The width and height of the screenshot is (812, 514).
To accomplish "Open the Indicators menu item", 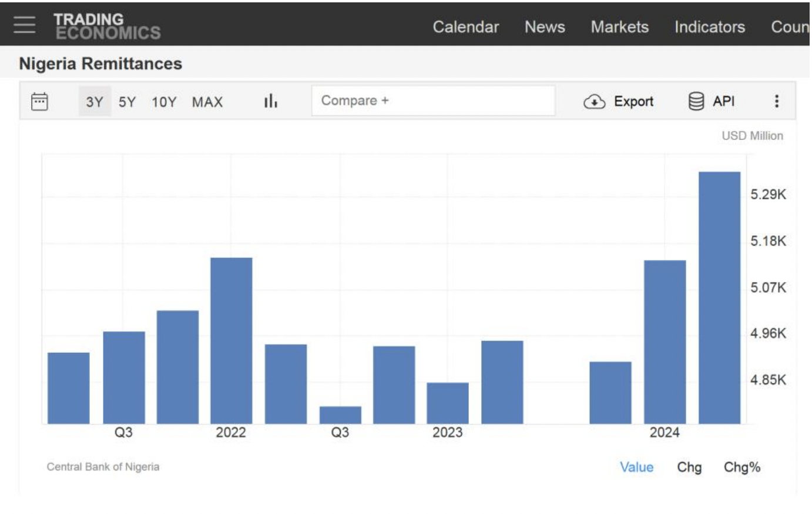I will click(709, 27).
